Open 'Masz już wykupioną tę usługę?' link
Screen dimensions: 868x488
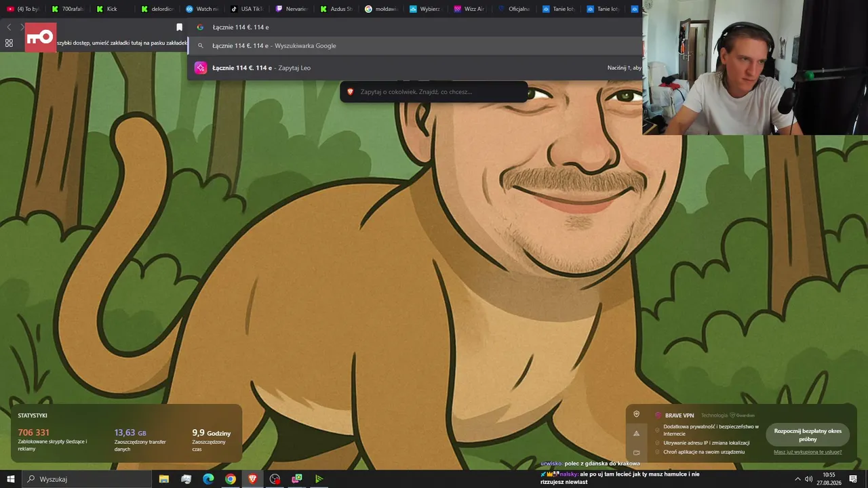[x=808, y=452]
